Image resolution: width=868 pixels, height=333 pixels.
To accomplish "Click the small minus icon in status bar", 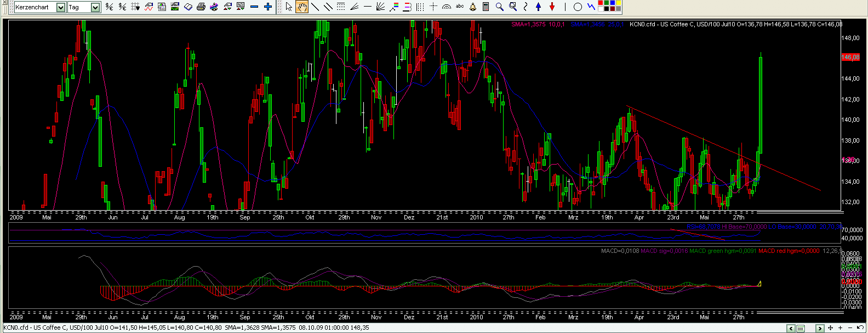I will (x=850, y=328).
